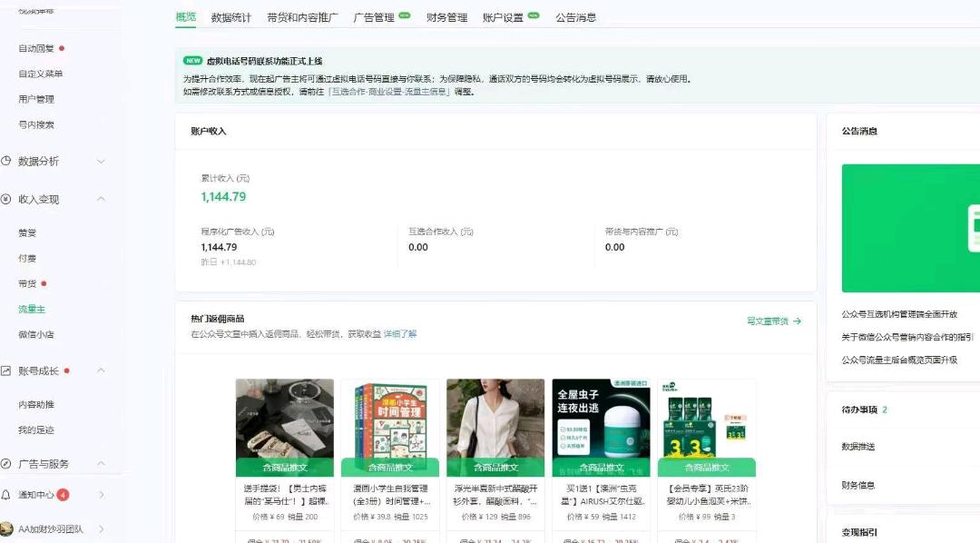Expand the 数据分析 section

(x=101, y=161)
